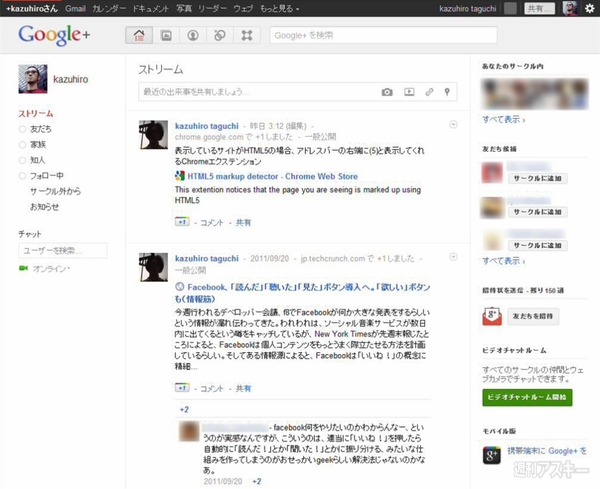The height and width of the screenshot is (489, 600).
Task: Click Chrome Web Store favicon beside HTML5 markup detector
Action: coord(180,176)
